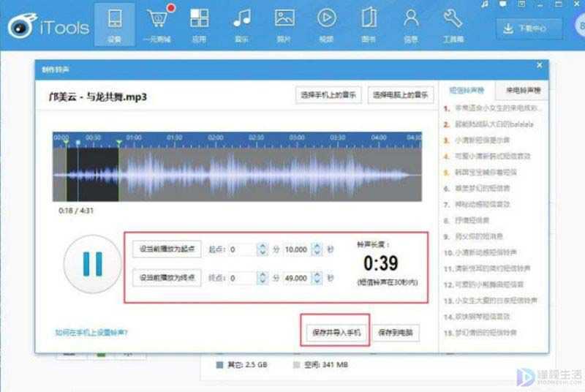The image size is (585, 392).
Task: Pause ringtone playback
Action: coord(93,264)
